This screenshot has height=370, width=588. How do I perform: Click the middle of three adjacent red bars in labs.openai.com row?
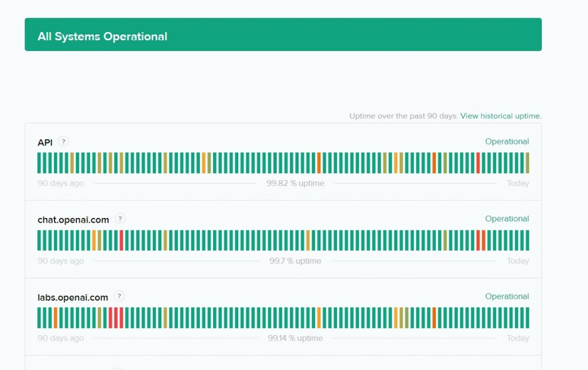(x=116, y=318)
